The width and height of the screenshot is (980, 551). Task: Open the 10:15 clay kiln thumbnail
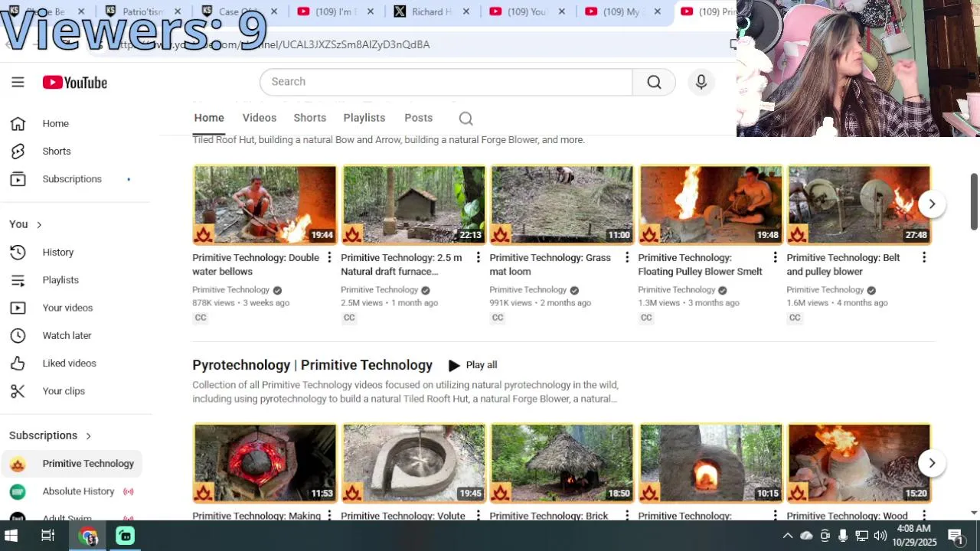click(x=710, y=463)
